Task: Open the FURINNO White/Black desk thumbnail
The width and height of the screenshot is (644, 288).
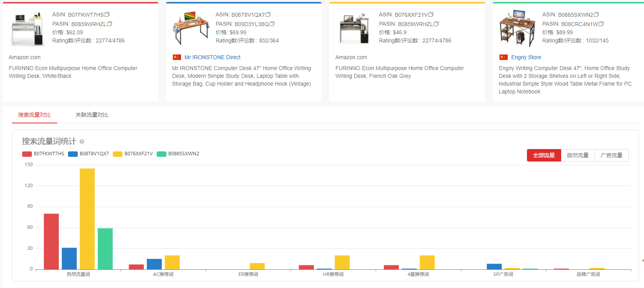Action: [x=27, y=29]
